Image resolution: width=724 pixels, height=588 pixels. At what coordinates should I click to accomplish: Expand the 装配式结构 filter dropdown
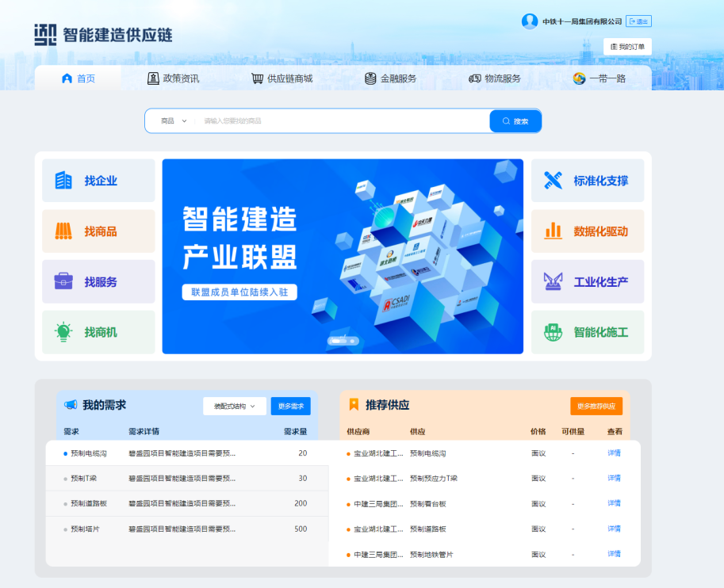tap(234, 405)
